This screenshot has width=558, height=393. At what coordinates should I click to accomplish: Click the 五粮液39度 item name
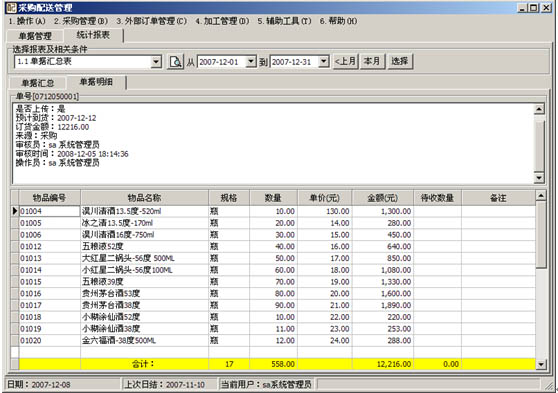pos(102,282)
